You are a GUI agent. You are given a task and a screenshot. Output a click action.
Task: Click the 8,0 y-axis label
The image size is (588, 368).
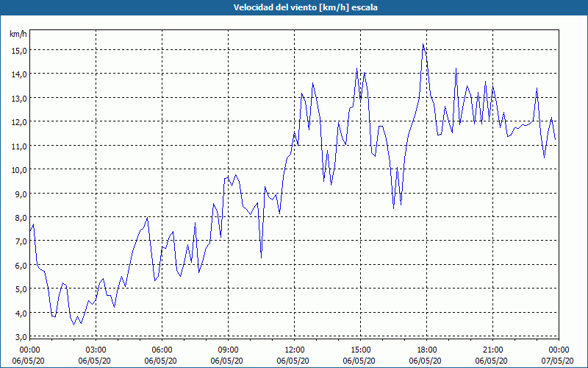(20, 218)
